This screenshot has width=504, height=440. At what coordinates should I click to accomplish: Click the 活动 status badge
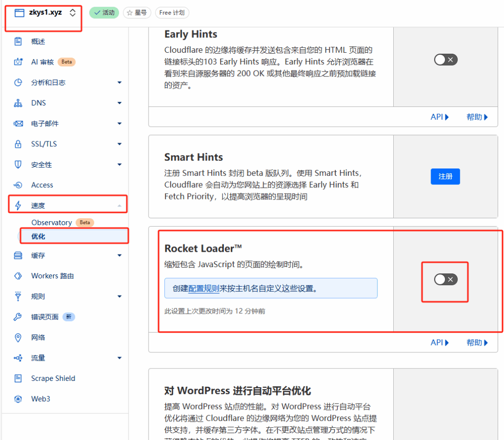tap(104, 13)
